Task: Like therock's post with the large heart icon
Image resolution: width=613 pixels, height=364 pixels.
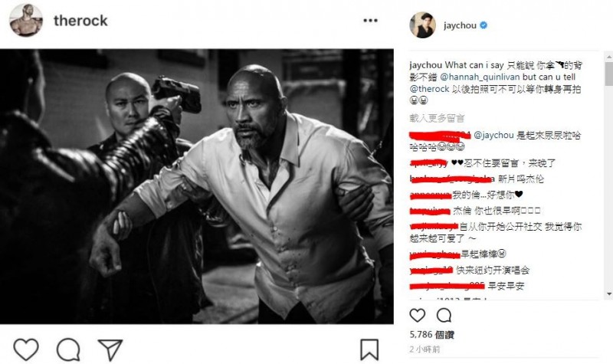Action: [x=26, y=349]
